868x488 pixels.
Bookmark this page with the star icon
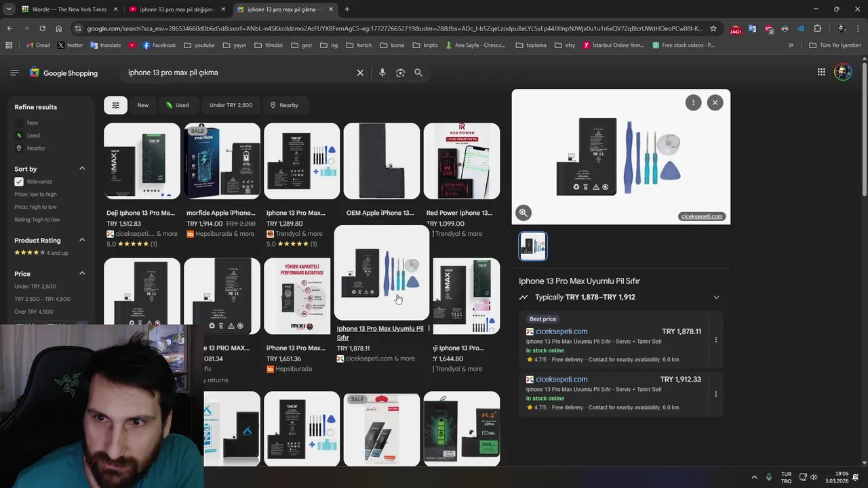713,28
